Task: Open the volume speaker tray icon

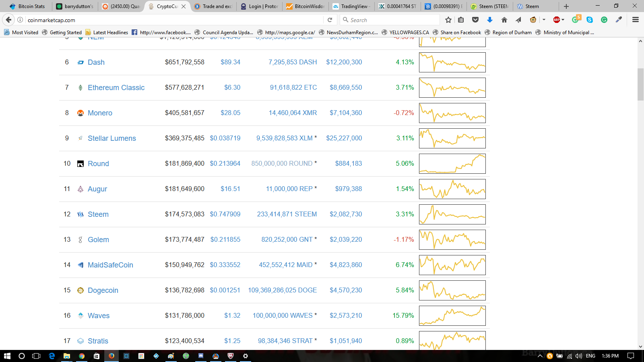Action: tap(579, 356)
